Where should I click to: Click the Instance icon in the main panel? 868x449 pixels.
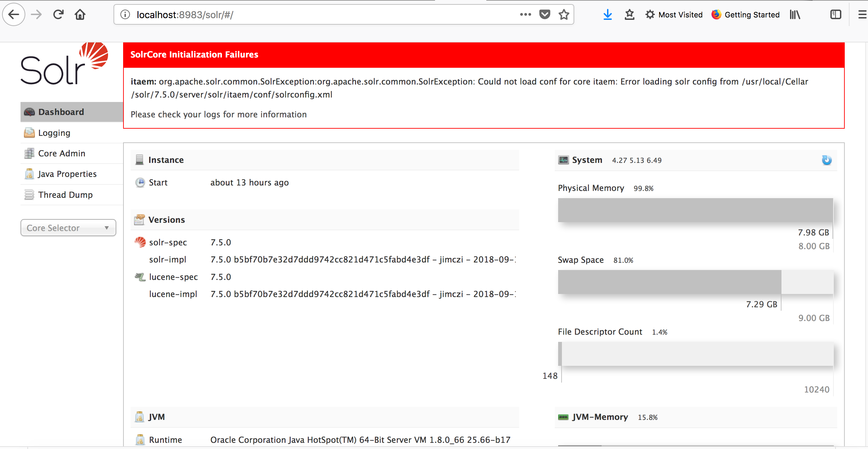pyautogui.click(x=139, y=159)
